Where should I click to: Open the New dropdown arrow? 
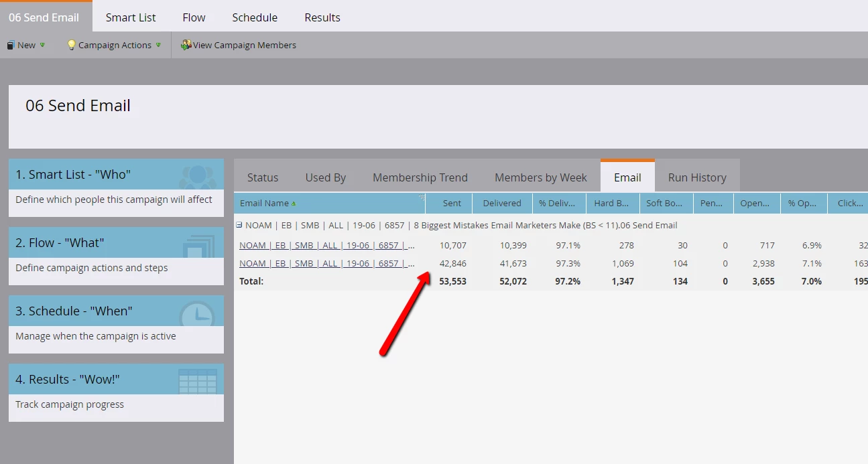pos(42,45)
